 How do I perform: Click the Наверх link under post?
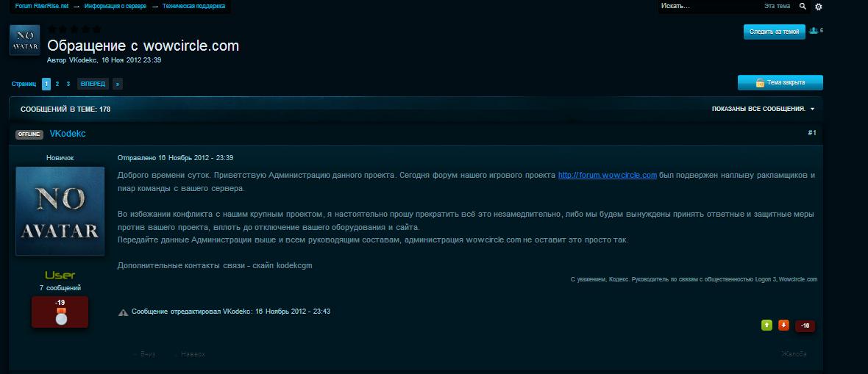coord(193,354)
